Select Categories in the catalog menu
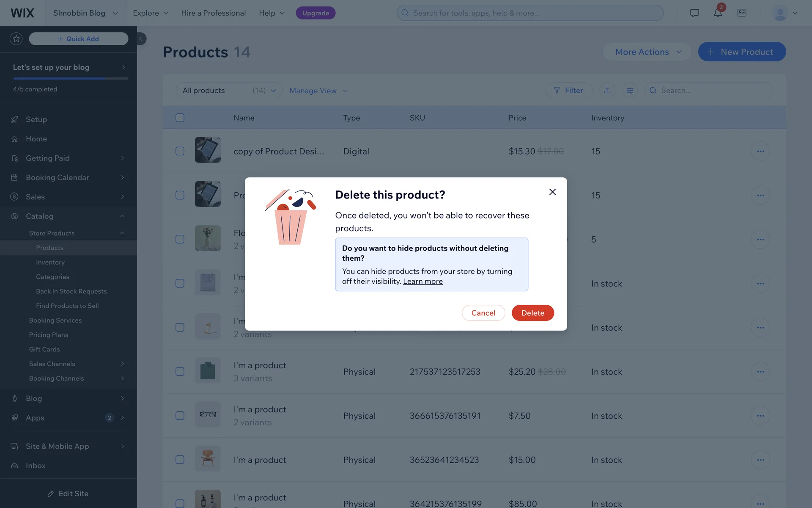This screenshot has width=812, height=508. click(x=52, y=277)
